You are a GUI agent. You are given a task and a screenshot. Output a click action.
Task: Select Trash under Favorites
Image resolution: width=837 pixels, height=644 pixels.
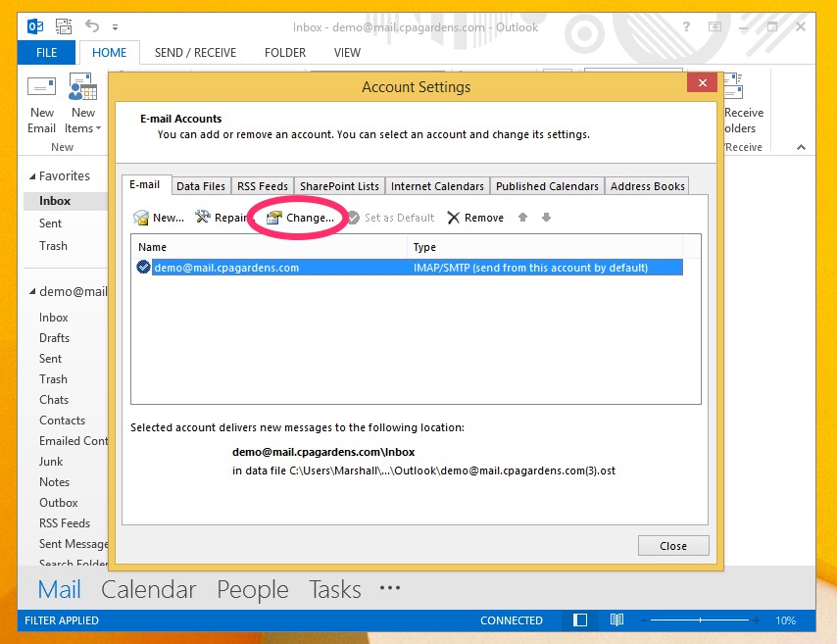tap(53, 246)
